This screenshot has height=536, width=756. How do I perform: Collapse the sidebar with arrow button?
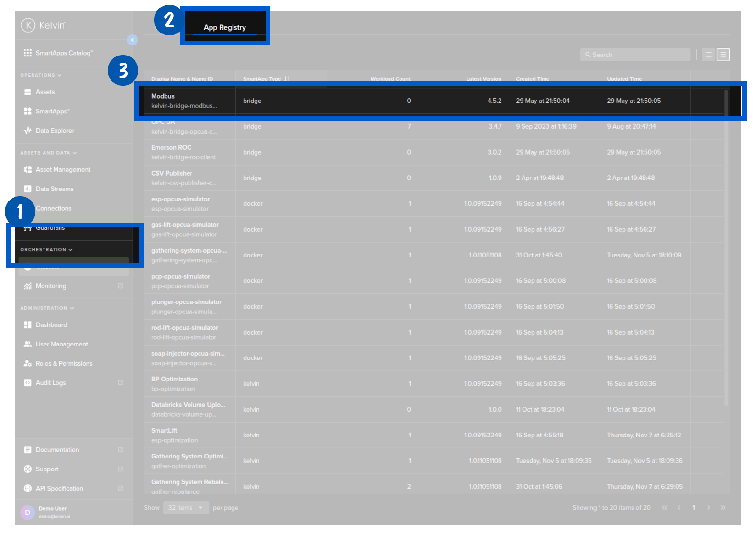[x=133, y=40]
